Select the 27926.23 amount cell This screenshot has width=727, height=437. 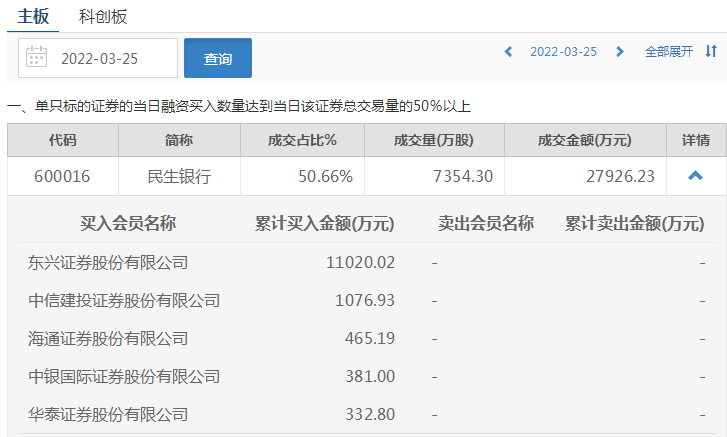click(x=585, y=176)
